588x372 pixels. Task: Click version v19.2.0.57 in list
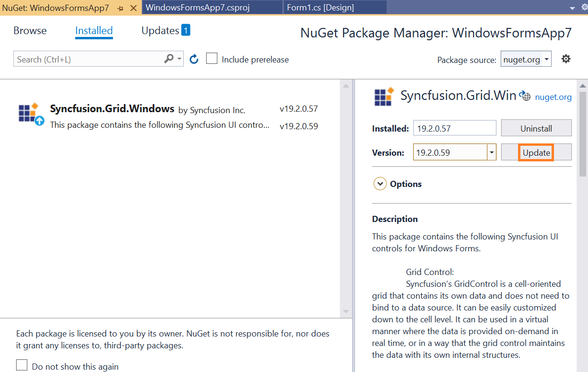[299, 109]
